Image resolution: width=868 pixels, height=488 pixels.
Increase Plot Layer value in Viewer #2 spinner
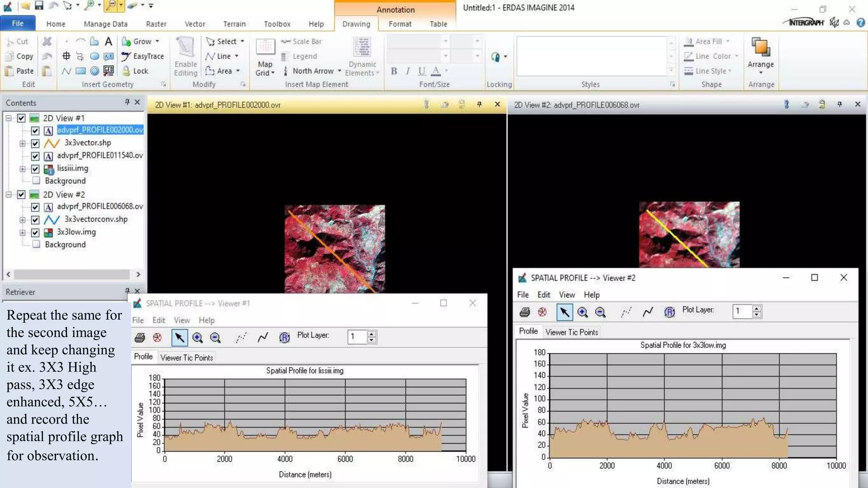757,308
